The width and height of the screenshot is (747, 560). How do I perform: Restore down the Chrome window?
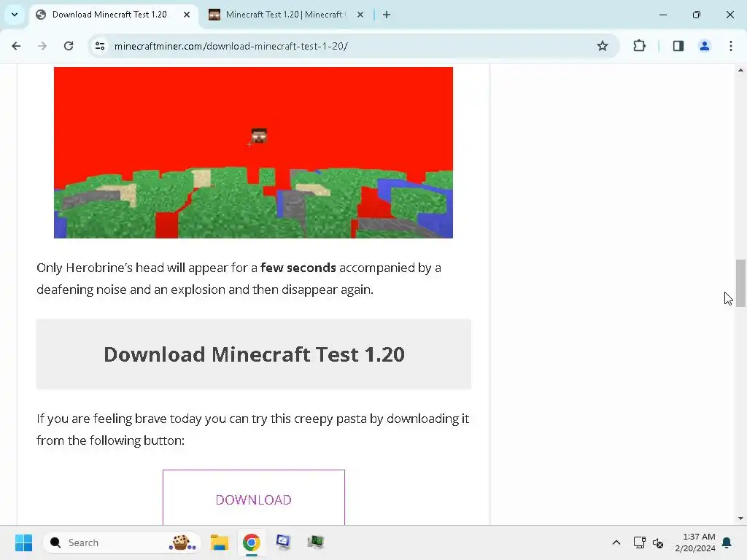pyautogui.click(x=697, y=15)
